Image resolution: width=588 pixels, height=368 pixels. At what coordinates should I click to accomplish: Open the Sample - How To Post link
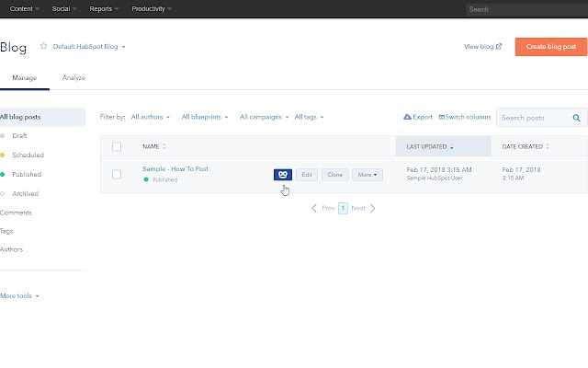click(175, 169)
